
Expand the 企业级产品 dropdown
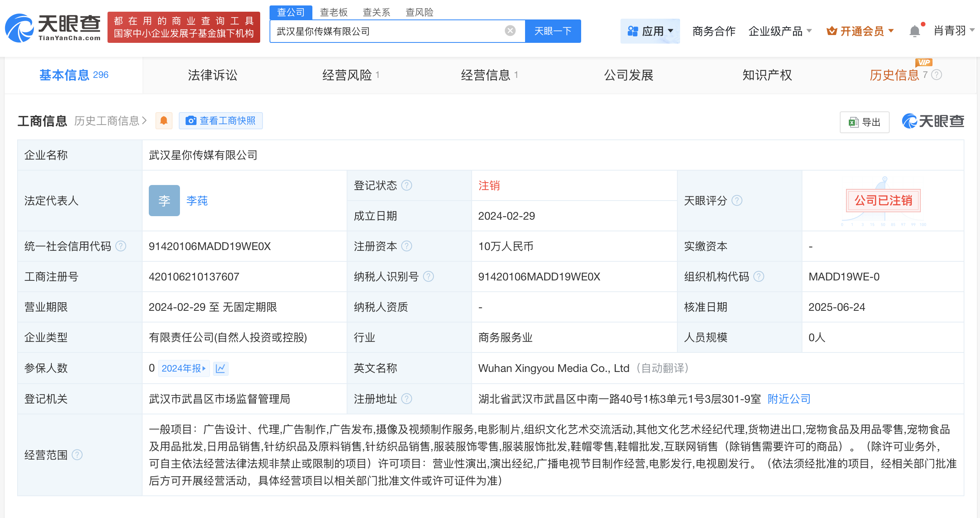pyautogui.click(x=780, y=31)
